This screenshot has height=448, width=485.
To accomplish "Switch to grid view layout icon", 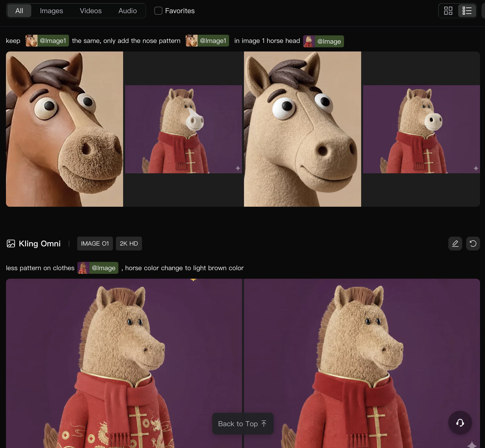I will (x=448, y=11).
